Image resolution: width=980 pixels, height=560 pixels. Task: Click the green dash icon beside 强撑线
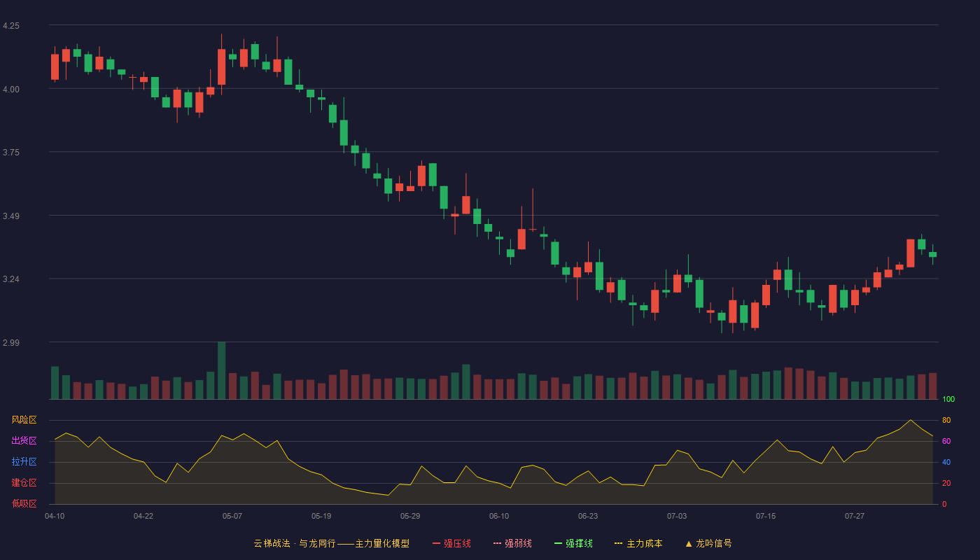coord(559,543)
